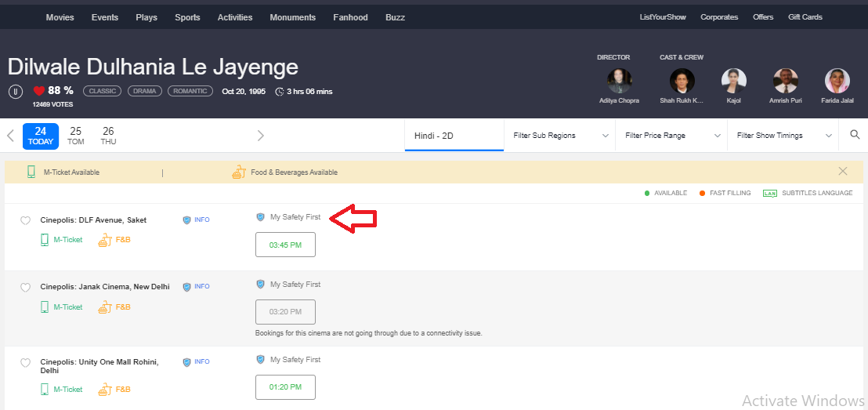Click Cinepolis: Janak Cinema, New Delhi name
This screenshot has width=868, height=410.
coord(105,286)
